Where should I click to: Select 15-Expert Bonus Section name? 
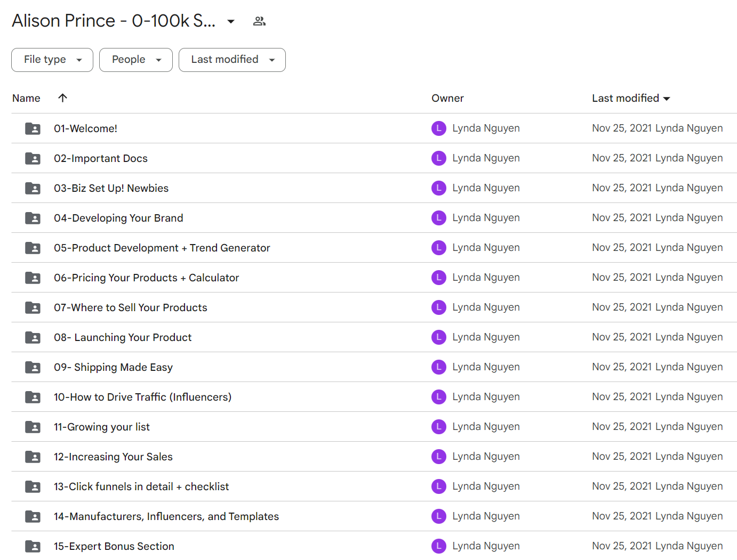(x=114, y=546)
